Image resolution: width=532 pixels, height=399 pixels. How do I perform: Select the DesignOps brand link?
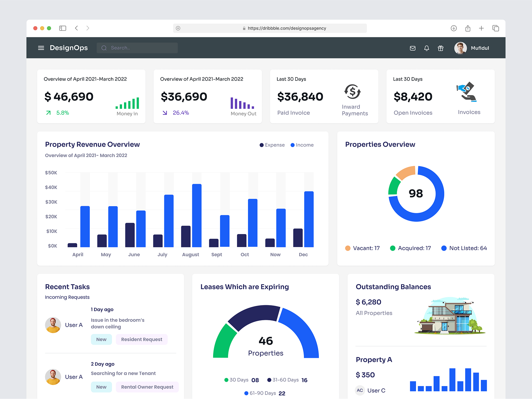[x=68, y=48]
